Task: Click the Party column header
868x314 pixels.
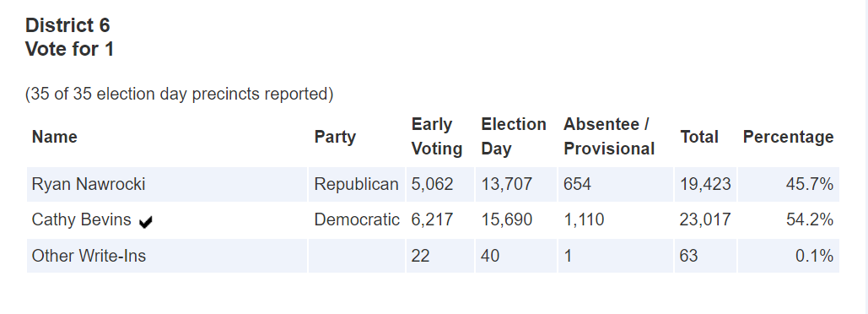Action: pos(335,137)
